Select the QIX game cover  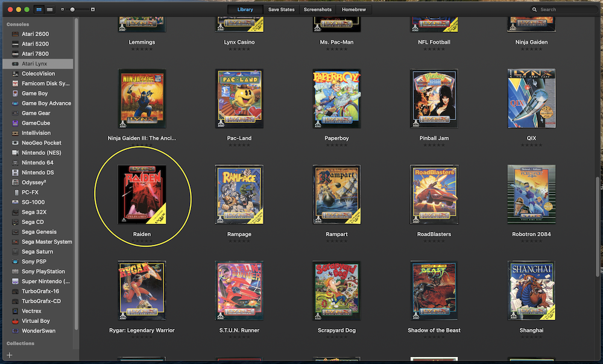pyautogui.click(x=531, y=98)
